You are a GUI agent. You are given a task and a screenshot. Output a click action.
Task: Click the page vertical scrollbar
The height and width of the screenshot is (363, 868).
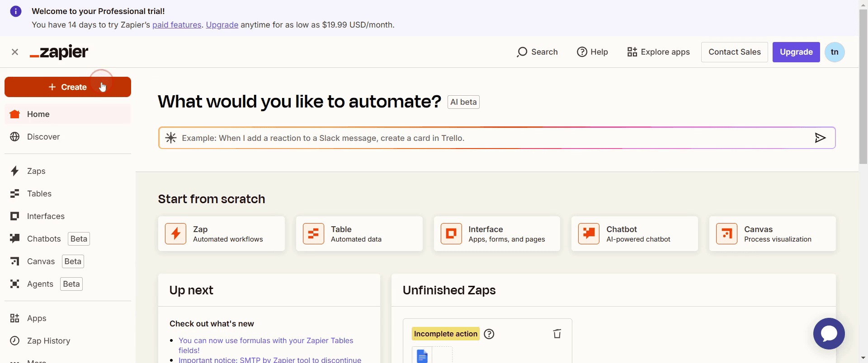pos(863,86)
